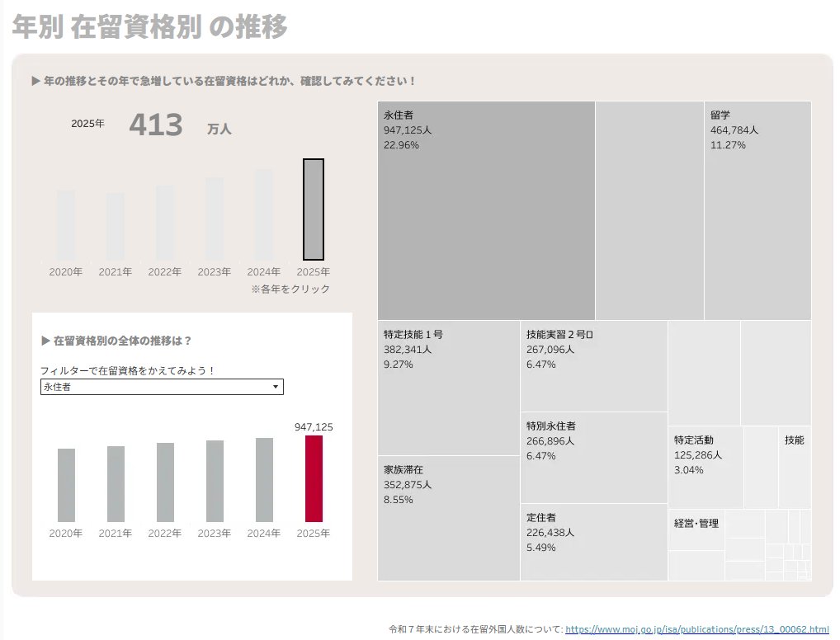The image size is (840, 640).
Task: Click the 947,125 label above red bar
Action: [314, 427]
